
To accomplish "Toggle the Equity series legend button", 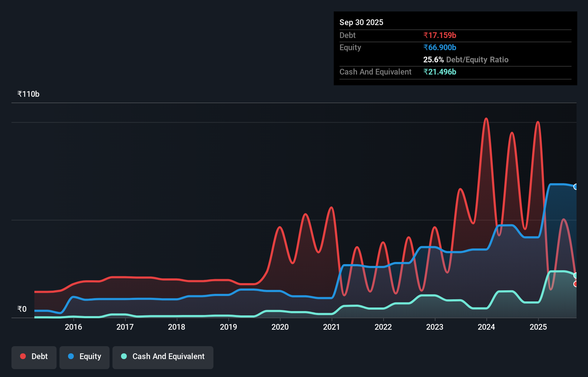I will click(85, 357).
